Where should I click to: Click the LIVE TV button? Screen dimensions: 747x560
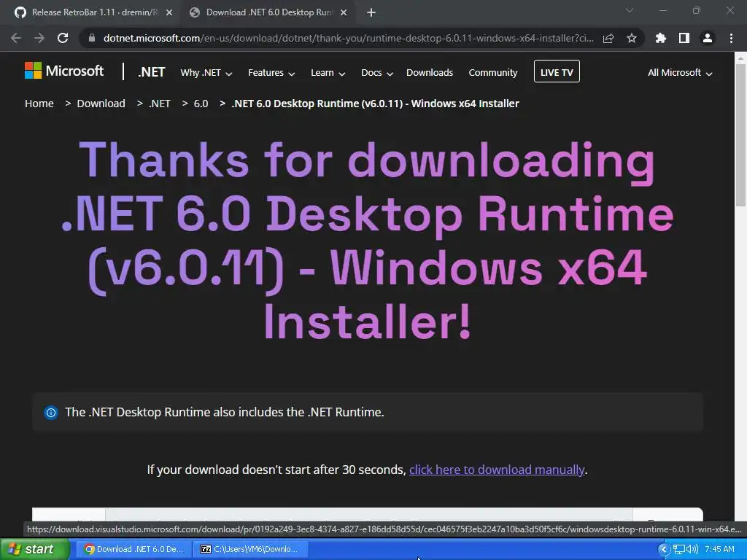tap(557, 71)
